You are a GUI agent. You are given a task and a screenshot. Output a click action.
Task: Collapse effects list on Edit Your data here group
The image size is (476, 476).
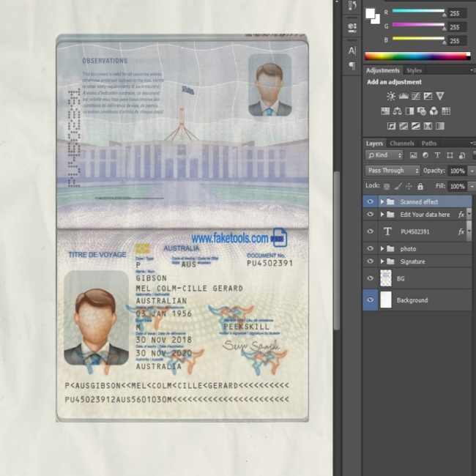point(469,215)
